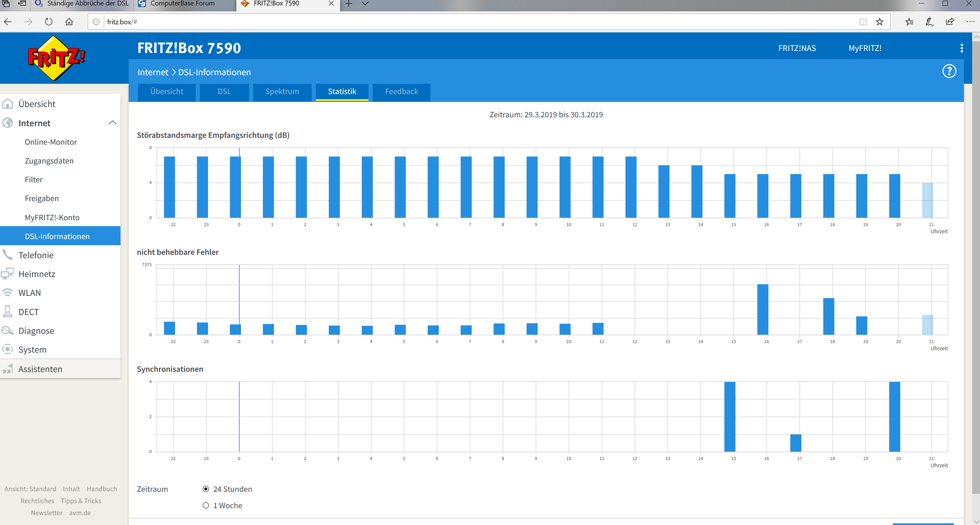The image size is (980, 525).
Task: Select the 24 Stunden radio button
Action: (206, 489)
